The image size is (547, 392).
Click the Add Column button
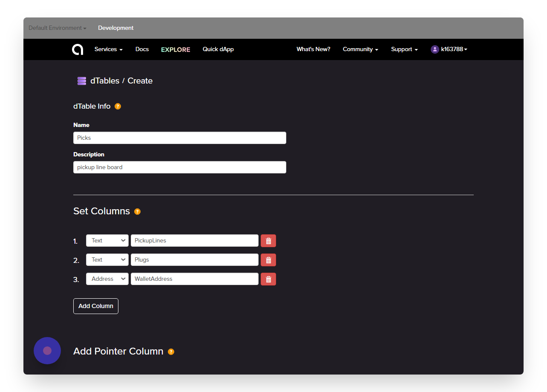point(96,306)
